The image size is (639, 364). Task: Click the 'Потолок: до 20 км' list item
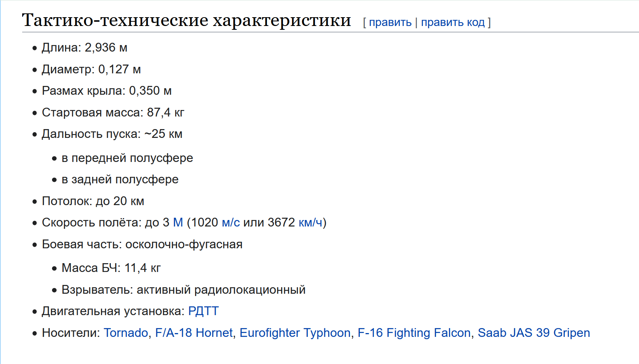[93, 201]
